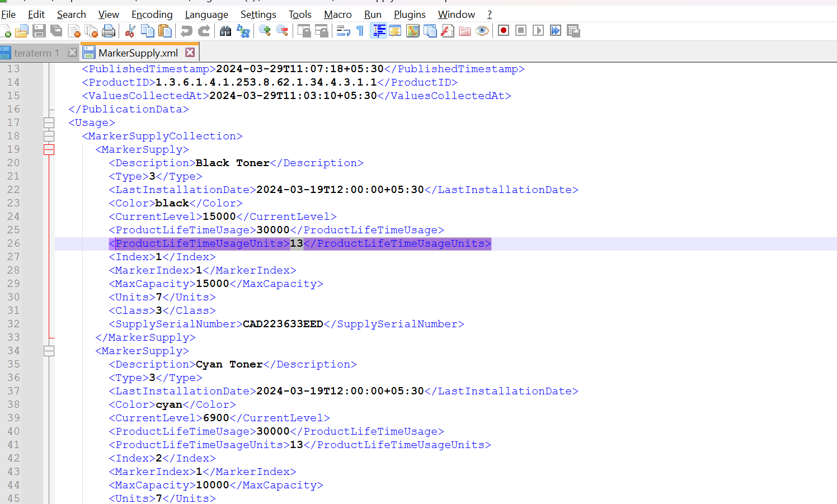The height and width of the screenshot is (504, 837).
Task: Click the Redo arrow icon
Action: click(204, 31)
